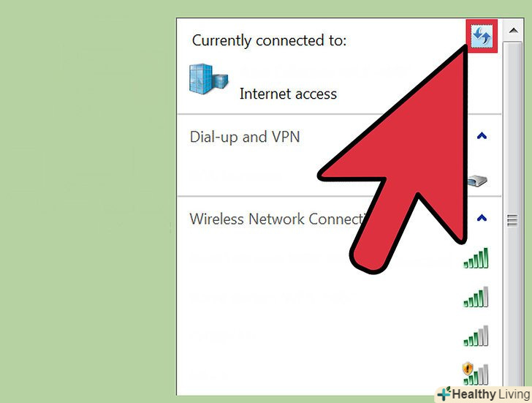Click the dial-up modem connection icon
The width and height of the screenshot is (532, 403).
477,180
